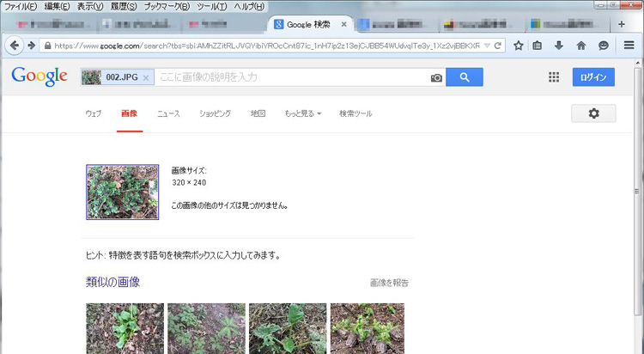Open the ヘルプ(H) menu
The width and height of the screenshot is (644, 354).
[249, 7]
